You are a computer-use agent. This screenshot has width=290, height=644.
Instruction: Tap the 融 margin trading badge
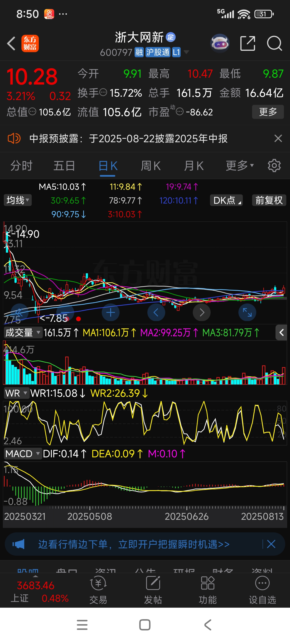point(139,52)
